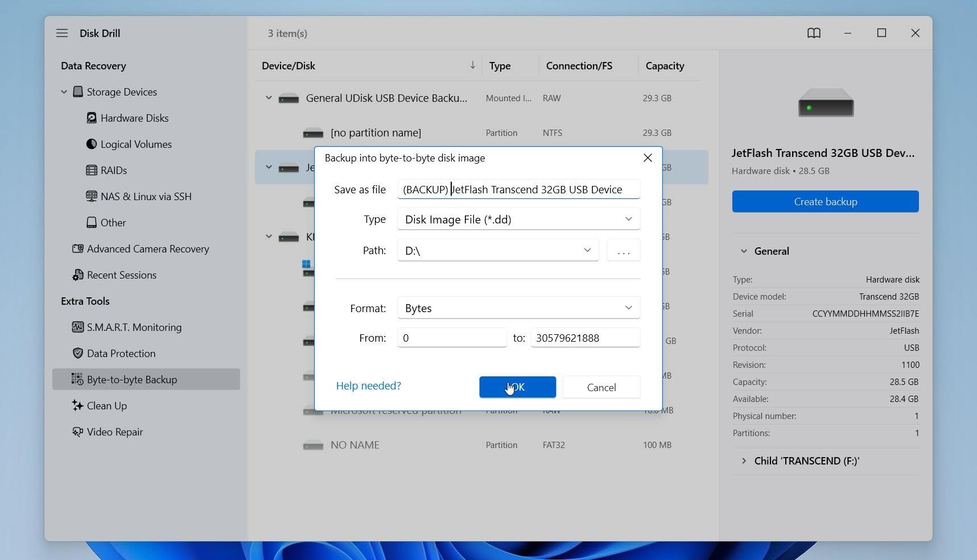Close the Backup dialog with X
Image resolution: width=977 pixels, height=560 pixels.
coord(648,158)
